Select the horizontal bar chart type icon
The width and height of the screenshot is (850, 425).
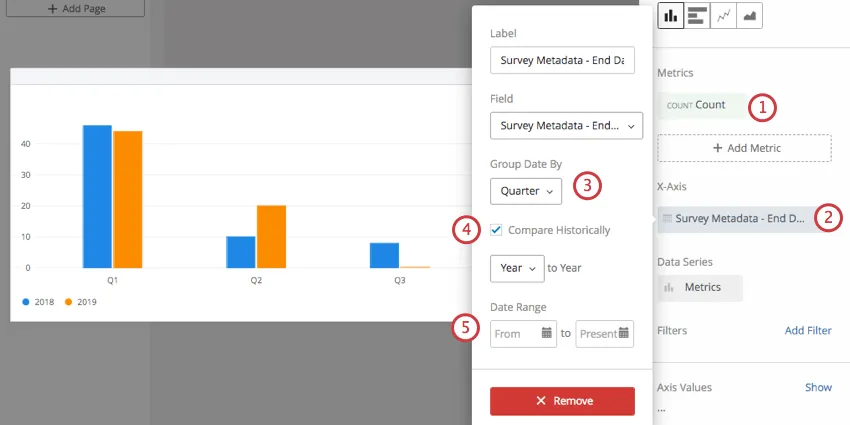[x=697, y=16]
